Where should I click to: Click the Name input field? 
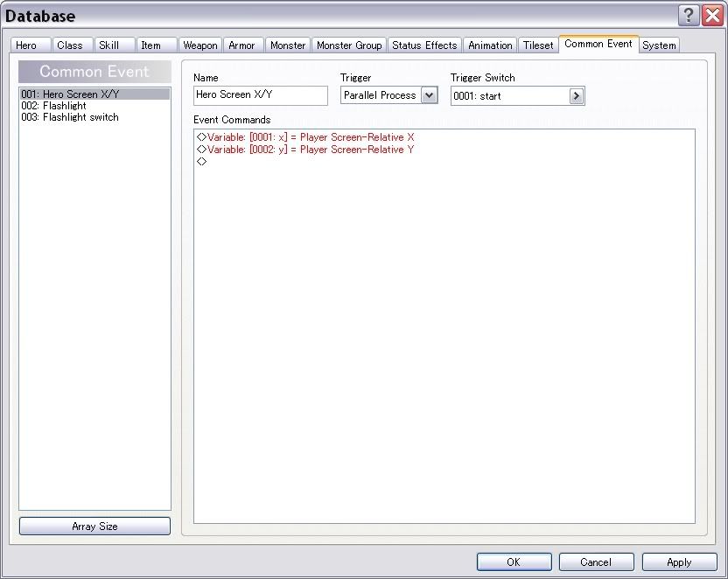260,95
